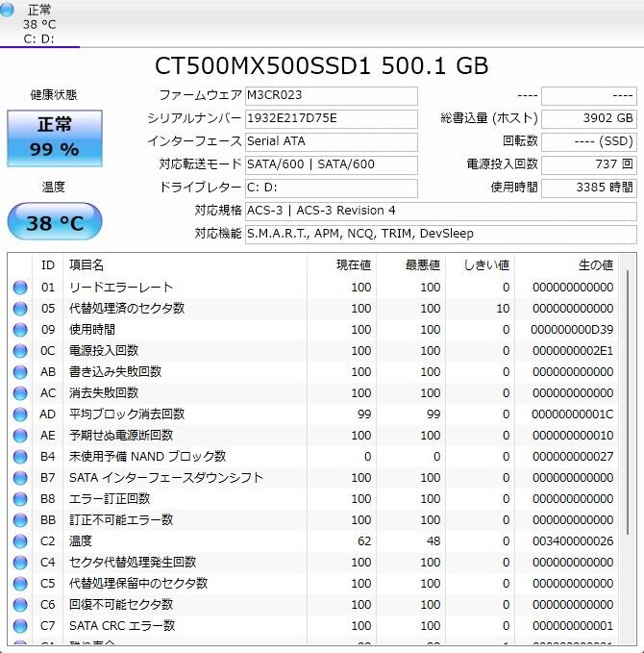Click raw value 003400000026 in 温度 row
Viewport: 644px width, 653px height.
[573, 541]
